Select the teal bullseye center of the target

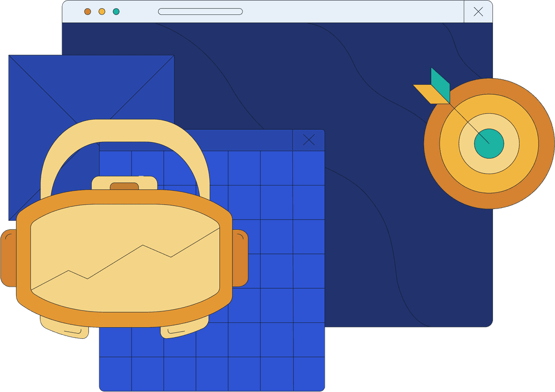489,144
